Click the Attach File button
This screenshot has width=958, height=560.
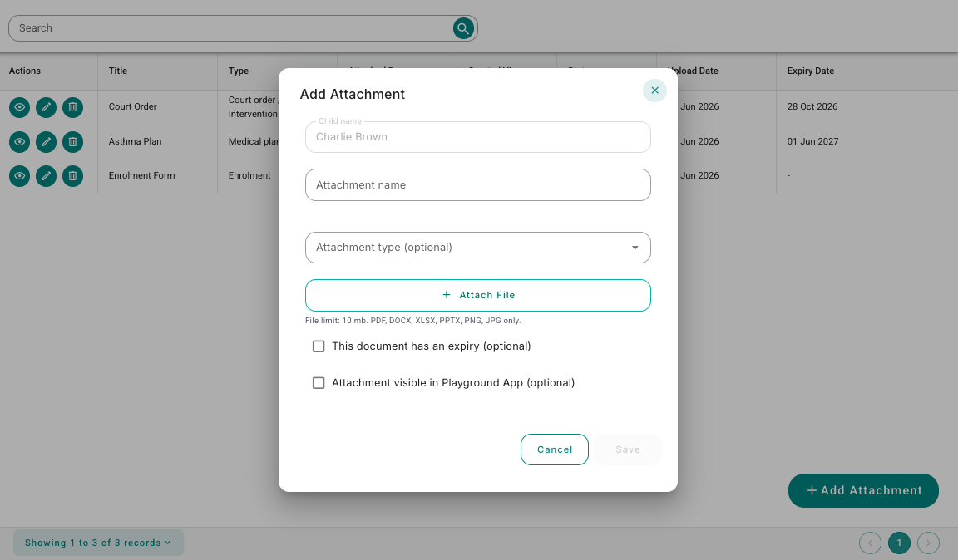478,296
